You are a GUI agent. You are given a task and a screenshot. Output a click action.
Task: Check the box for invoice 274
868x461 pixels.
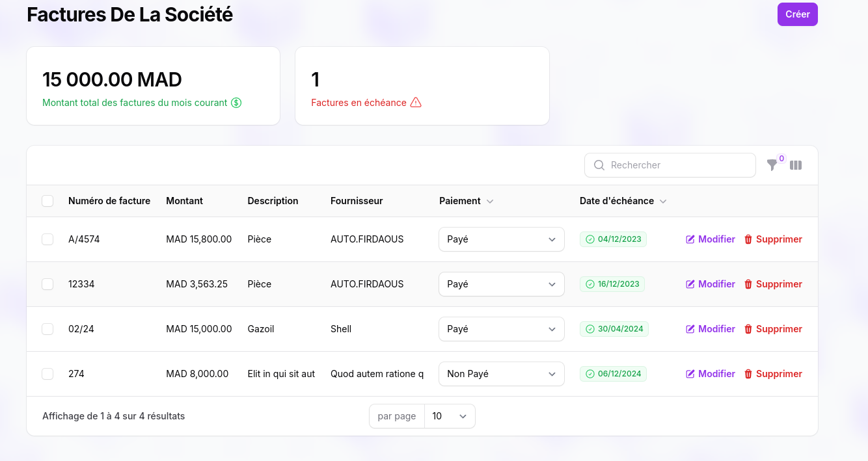click(47, 374)
